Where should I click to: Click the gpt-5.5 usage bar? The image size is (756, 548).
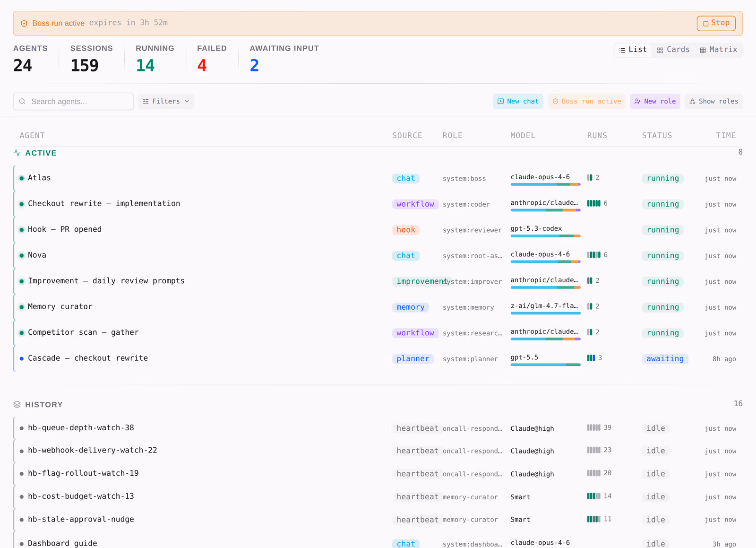tap(545, 365)
